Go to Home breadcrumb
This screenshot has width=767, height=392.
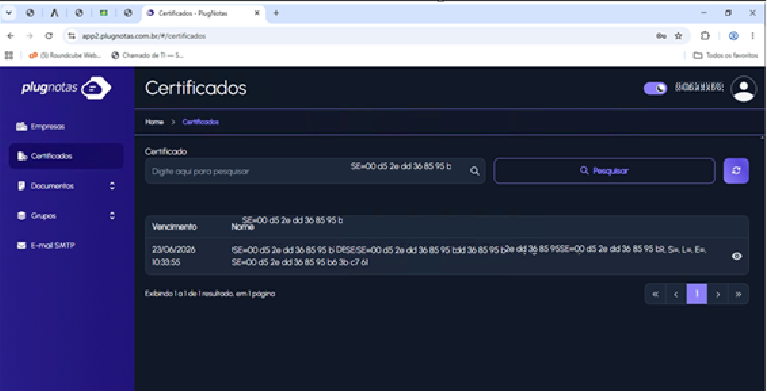pyautogui.click(x=155, y=122)
